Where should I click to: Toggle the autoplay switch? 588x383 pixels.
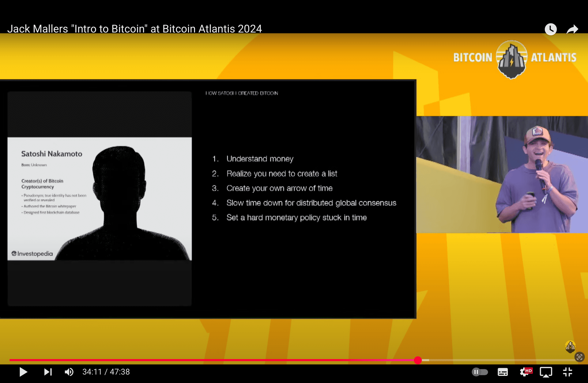480,372
